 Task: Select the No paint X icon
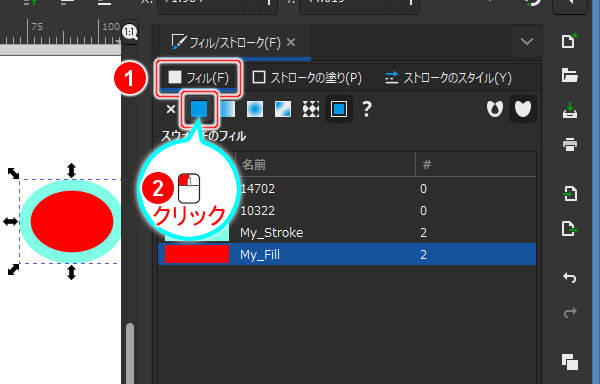tap(171, 109)
